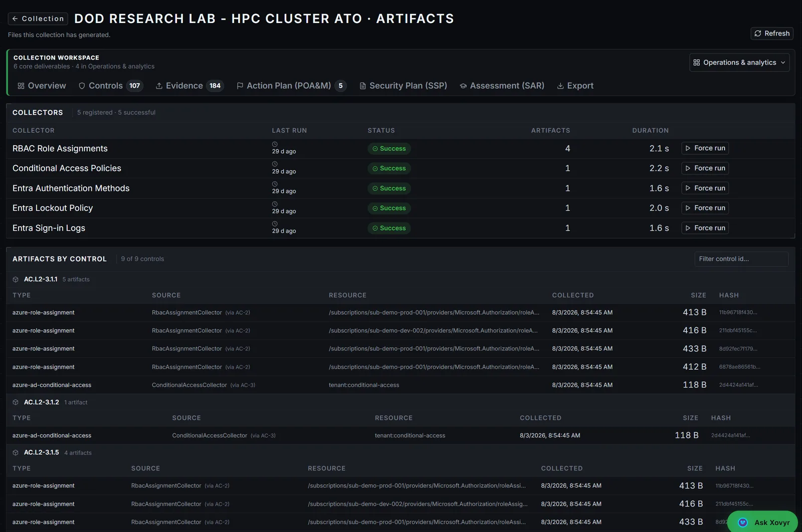Click the Security Plan document icon

362,86
